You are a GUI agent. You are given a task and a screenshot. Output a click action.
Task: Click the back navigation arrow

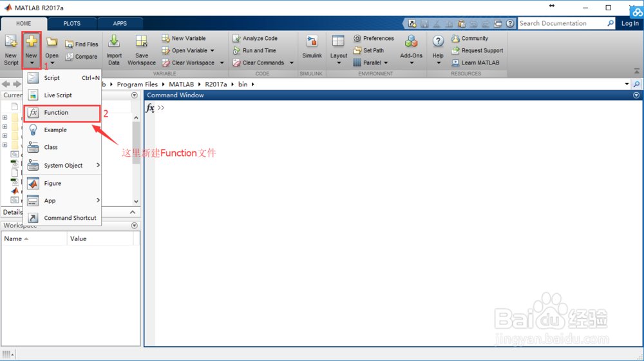pos(6,84)
